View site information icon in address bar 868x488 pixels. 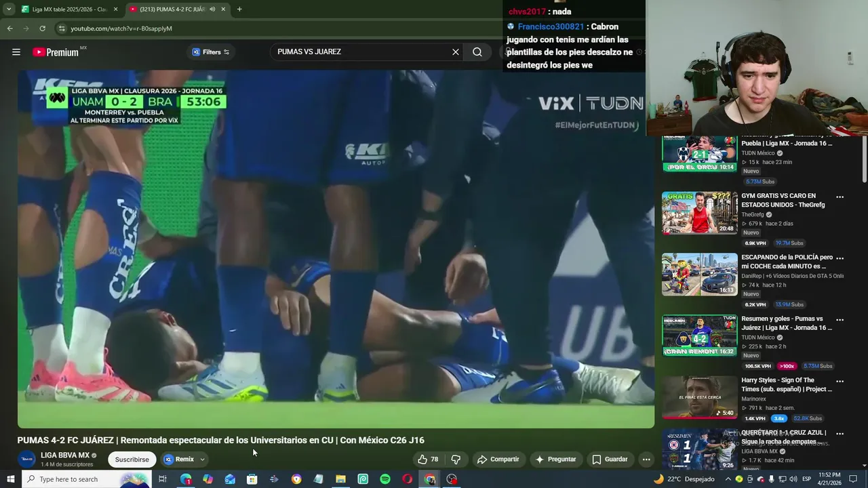tap(62, 28)
